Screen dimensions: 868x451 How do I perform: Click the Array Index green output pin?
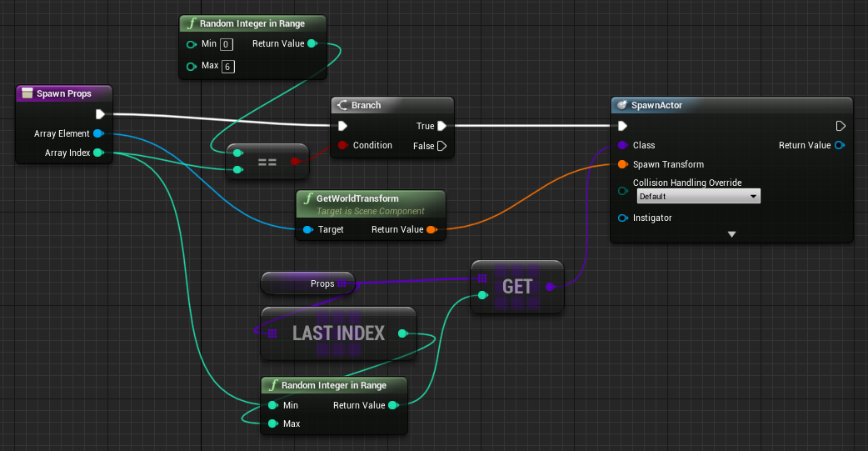[97, 153]
